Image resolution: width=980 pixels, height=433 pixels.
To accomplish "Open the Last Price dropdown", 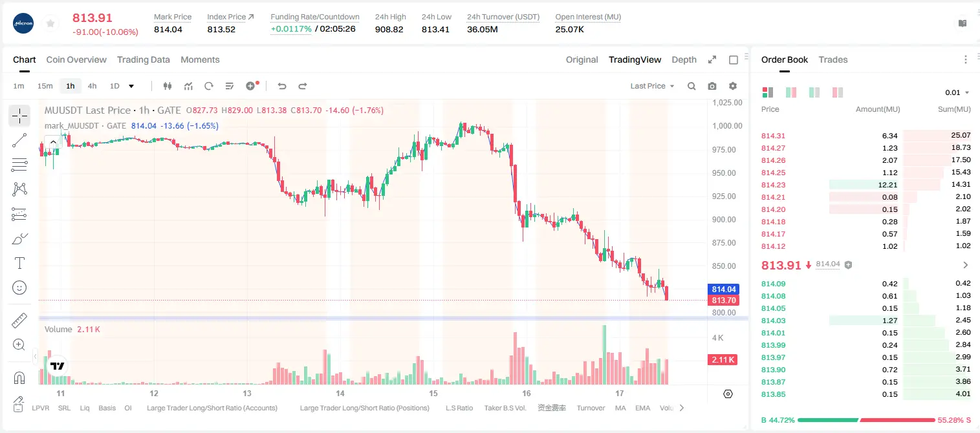I will (652, 86).
